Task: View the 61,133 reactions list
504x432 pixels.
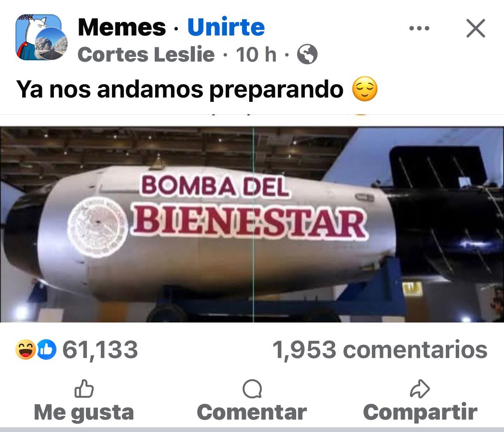Action: point(100,349)
